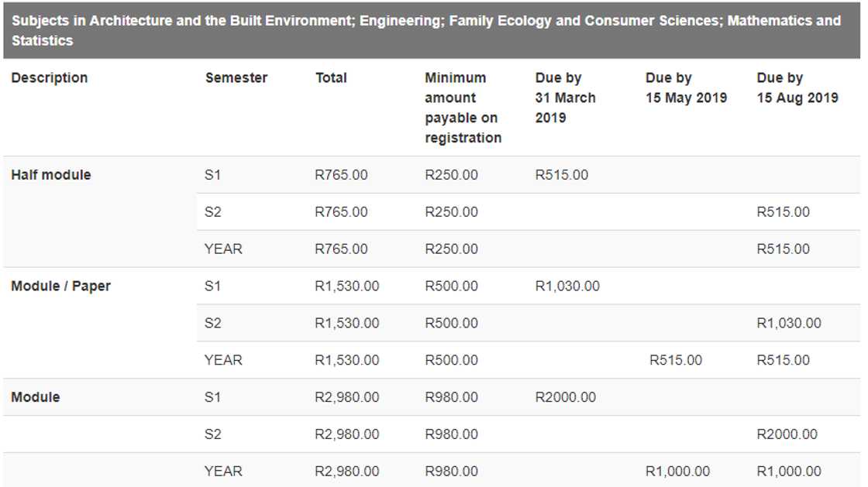Viewport: 868px width, 487px height.
Task: Click R980.00 minimum amount in Module S2 row
Action: click(x=451, y=434)
